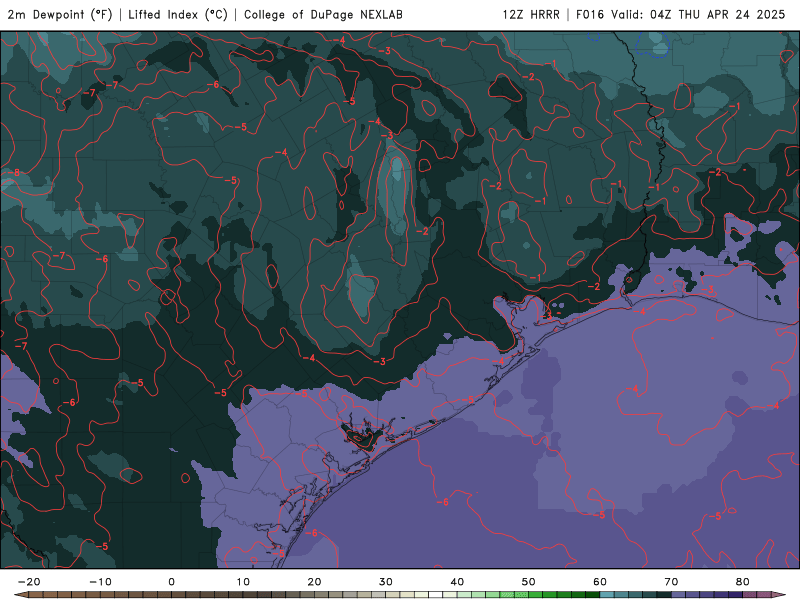This screenshot has width=800, height=600.
Task: Select the 40 label on the legend
Action: point(457,582)
